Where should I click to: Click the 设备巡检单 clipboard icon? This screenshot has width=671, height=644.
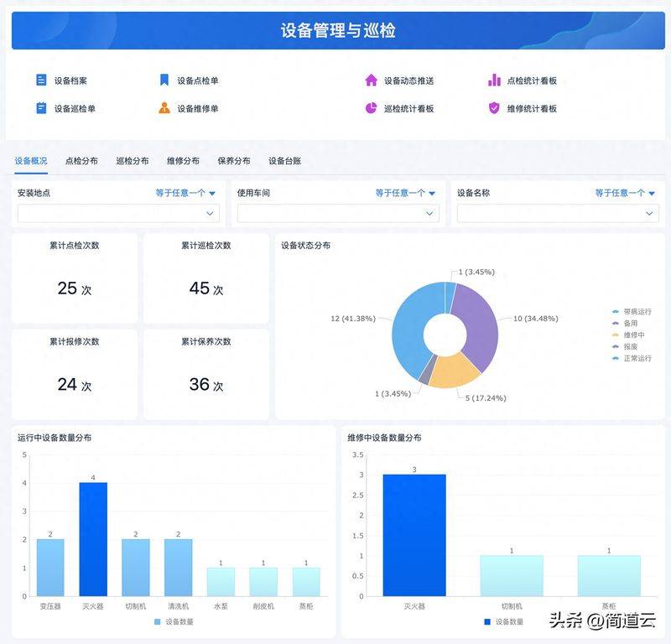41,108
